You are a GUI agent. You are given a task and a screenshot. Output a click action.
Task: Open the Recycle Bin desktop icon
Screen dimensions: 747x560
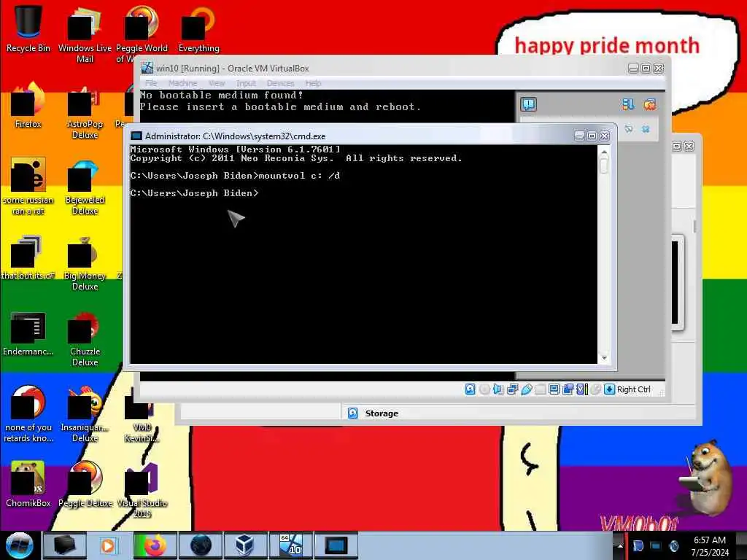[x=28, y=28]
